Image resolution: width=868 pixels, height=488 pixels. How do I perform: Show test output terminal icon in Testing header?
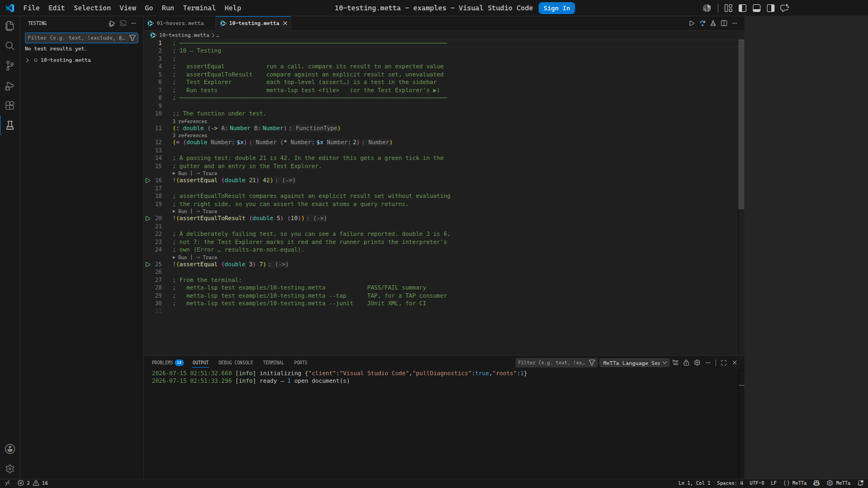pyautogui.click(x=123, y=23)
